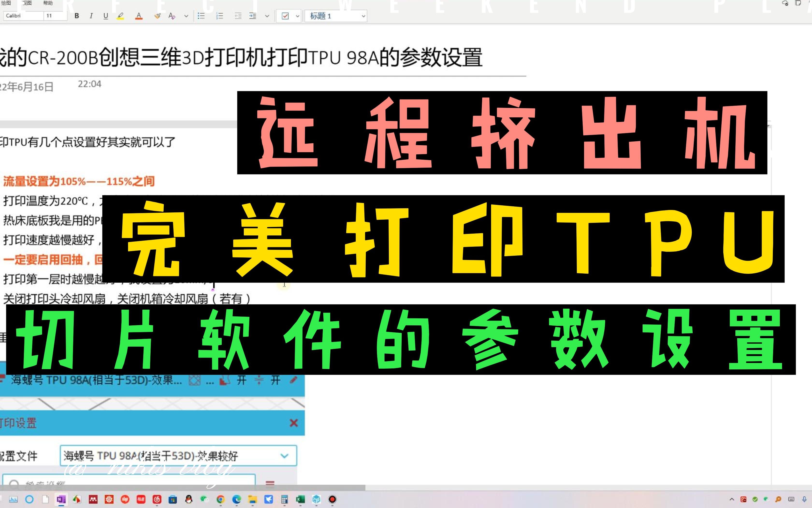The height and width of the screenshot is (508, 812).
Task: Click the microphone icon in system tray
Action: tap(804, 499)
